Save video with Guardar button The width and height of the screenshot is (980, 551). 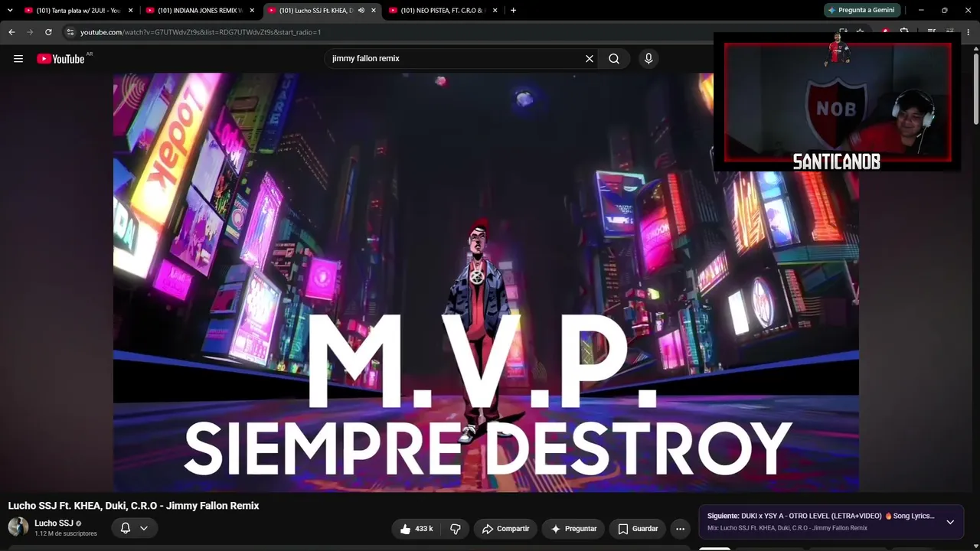click(x=638, y=529)
